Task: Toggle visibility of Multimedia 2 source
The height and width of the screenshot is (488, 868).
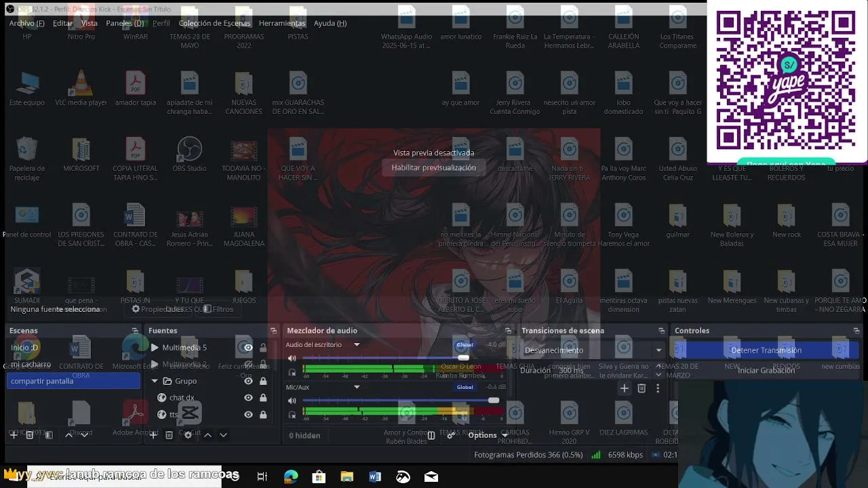Action: [x=248, y=365]
